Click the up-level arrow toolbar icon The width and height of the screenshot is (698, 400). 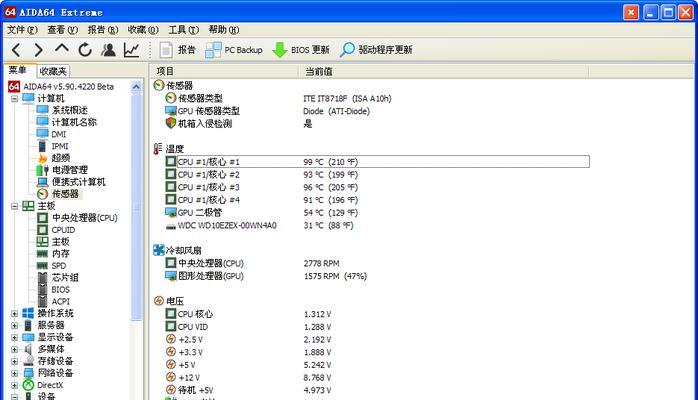pos(62,49)
